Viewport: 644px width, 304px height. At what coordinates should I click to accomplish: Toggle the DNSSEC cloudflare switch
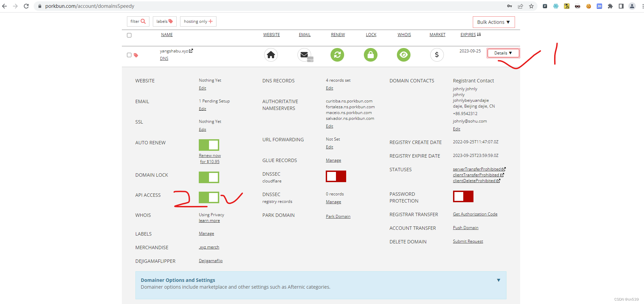pyautogui.click(x=336, y=176)
